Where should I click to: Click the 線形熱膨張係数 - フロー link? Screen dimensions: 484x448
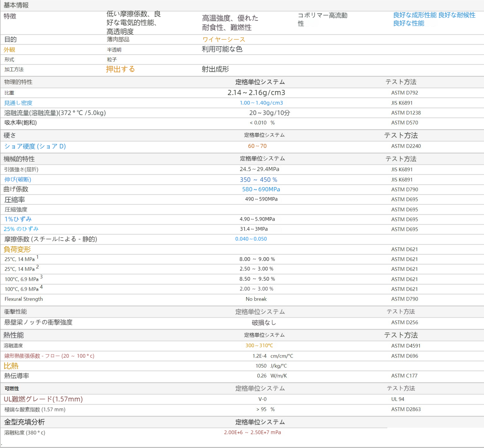point(49,356)
